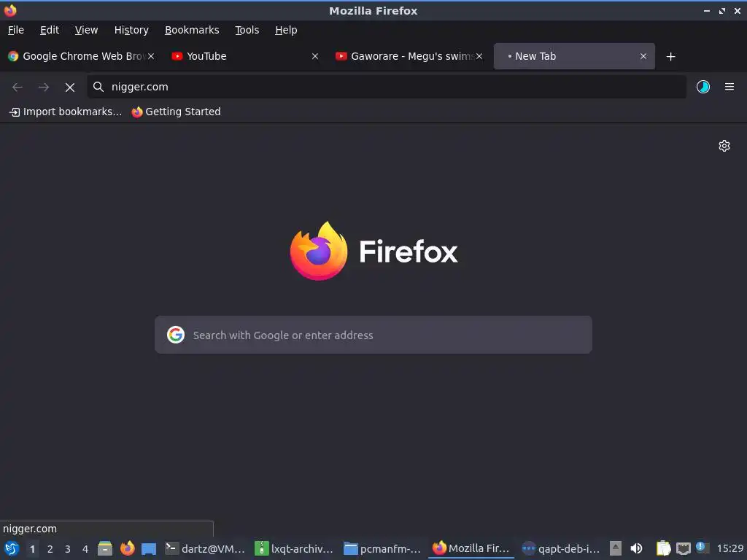Click the Firefox icon in the title bar
The width and height of the screenshot is (747, 560).
pyautogui.click(x=10, y=10)
